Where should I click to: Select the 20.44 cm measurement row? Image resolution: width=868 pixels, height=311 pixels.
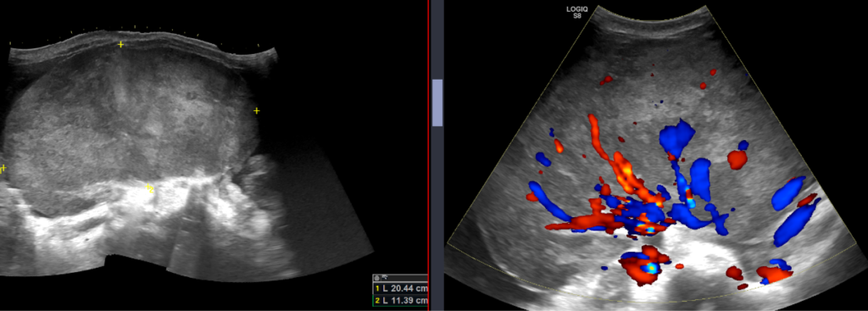pyautogui.click(x=401, y=289)
